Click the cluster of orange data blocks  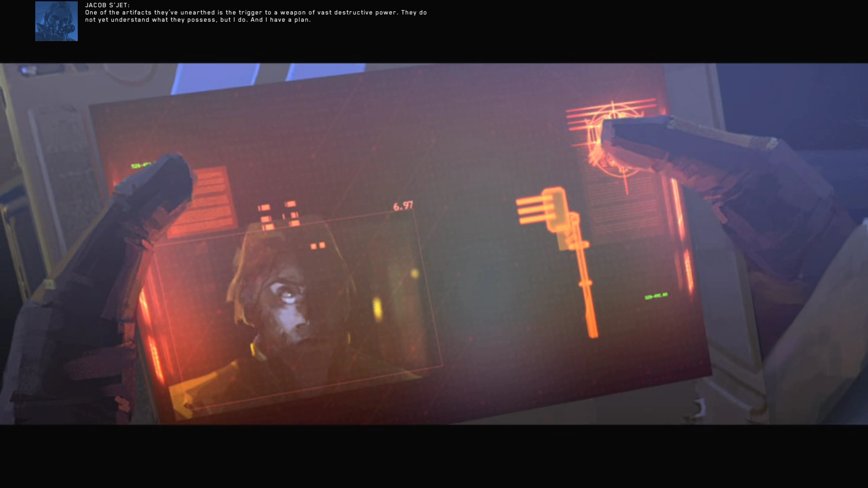[x=279, y=216]
